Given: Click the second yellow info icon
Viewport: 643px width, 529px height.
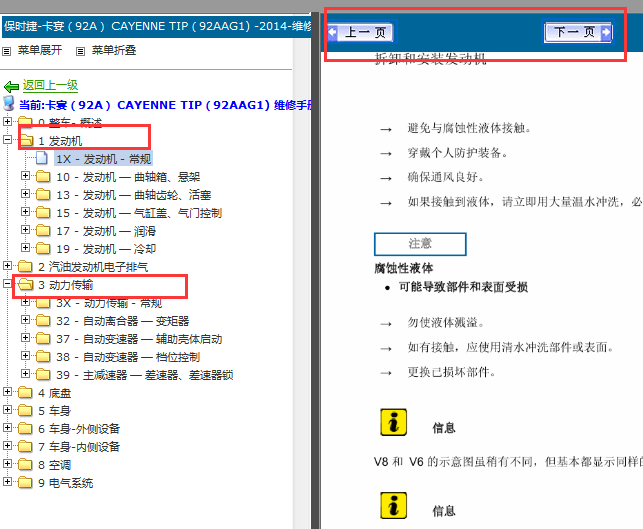Looking at the screenshot, I should [393, 505].
